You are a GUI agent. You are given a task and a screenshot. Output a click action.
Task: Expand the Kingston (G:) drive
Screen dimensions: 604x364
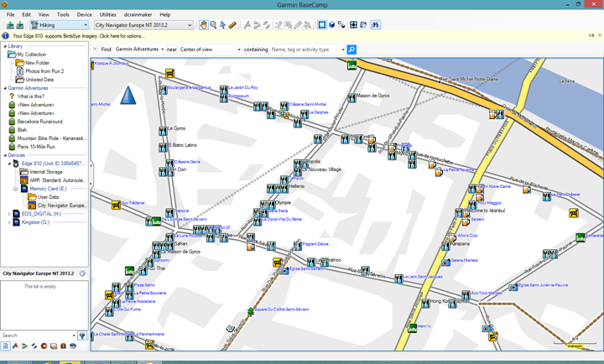(x=9, y=222)
